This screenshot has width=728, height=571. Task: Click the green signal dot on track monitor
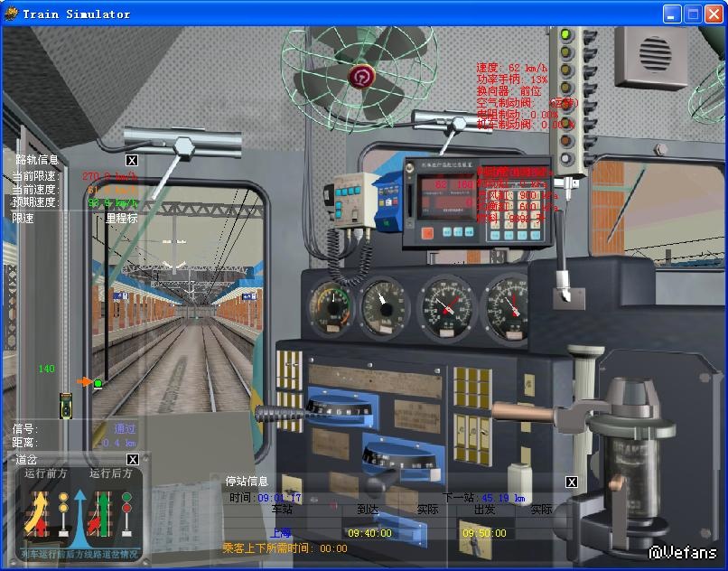(x=98, y=383)
